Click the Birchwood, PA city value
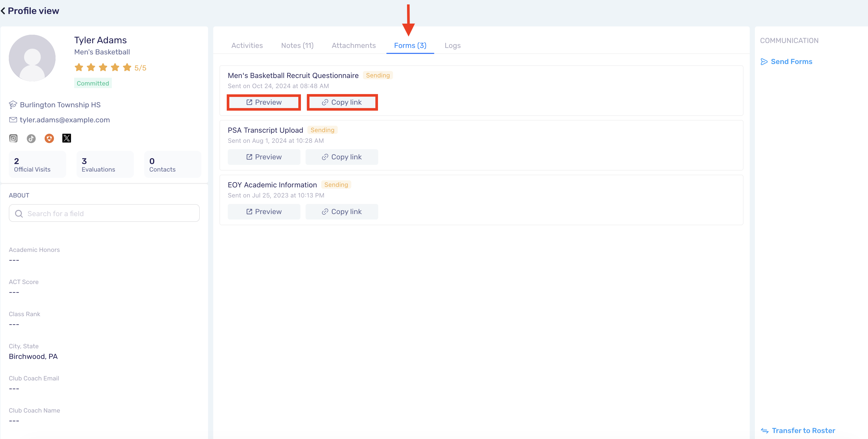 tap(33, 357)
